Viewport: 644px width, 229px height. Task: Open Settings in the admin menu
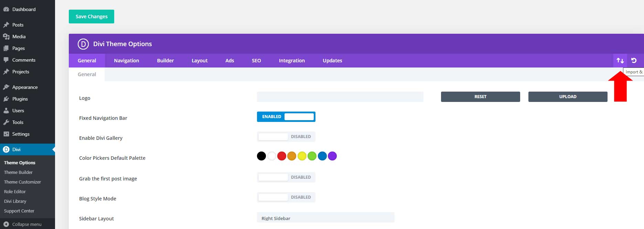pos(28,134)
